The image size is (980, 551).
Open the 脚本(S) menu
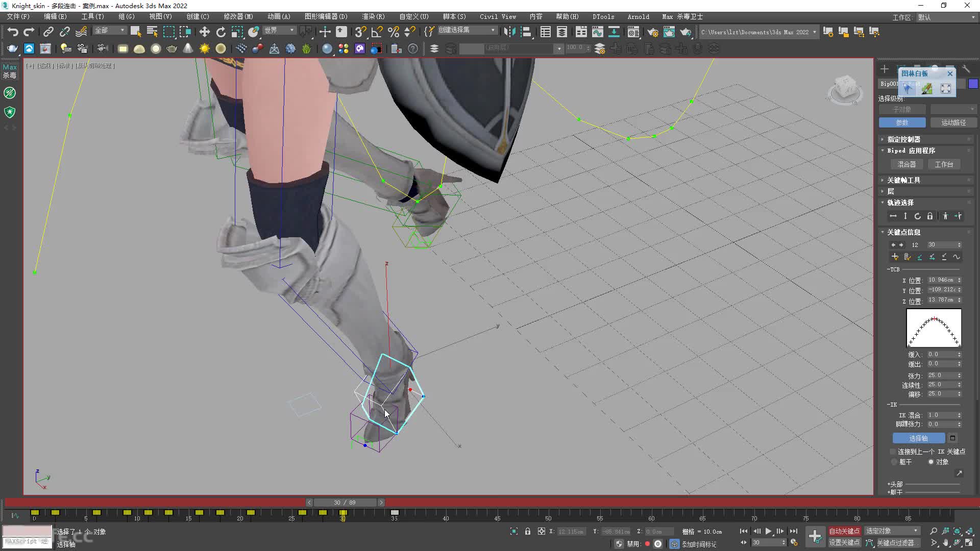(x=454, y=17)
